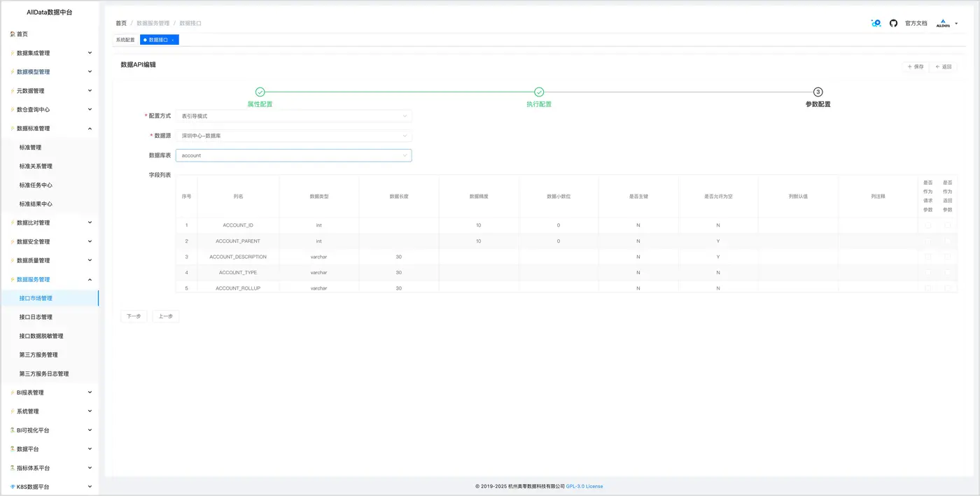Check ACCOUNT_ID as return parameter
Viewport: 980px width, 496px height.
click(x=948, y=225)
